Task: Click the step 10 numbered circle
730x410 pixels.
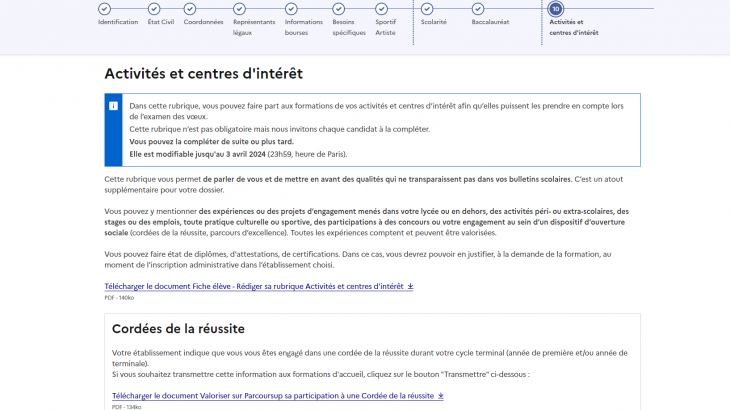Action: (556, 9)
